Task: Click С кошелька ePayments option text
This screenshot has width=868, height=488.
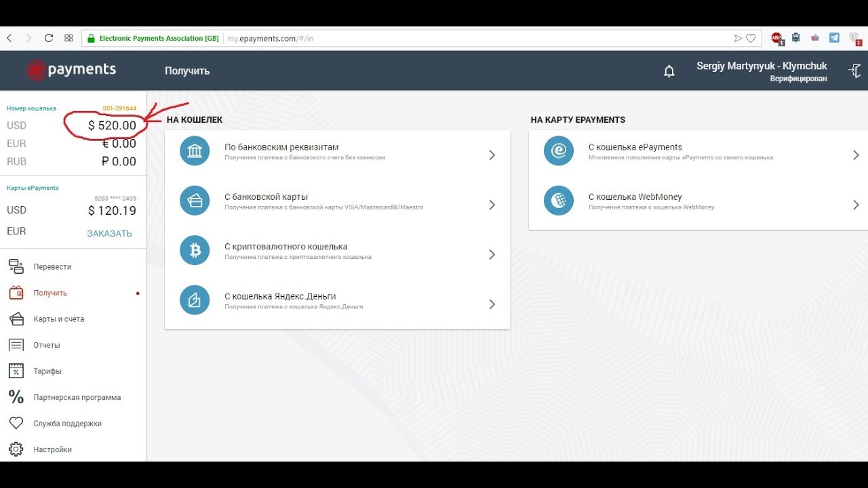Action: tap(635, 147)
